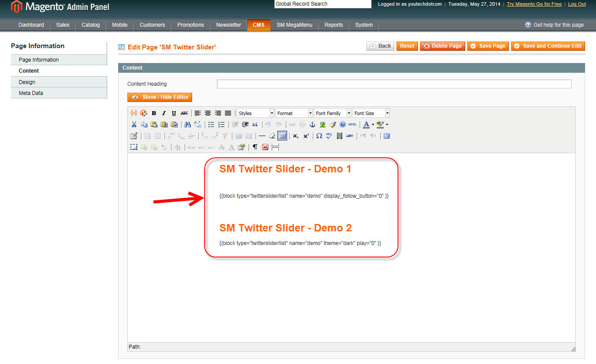The height and width of the screenshot is (364, 596).
Task: Toggle fullscreen editor mode
Action: pos(386,136)
